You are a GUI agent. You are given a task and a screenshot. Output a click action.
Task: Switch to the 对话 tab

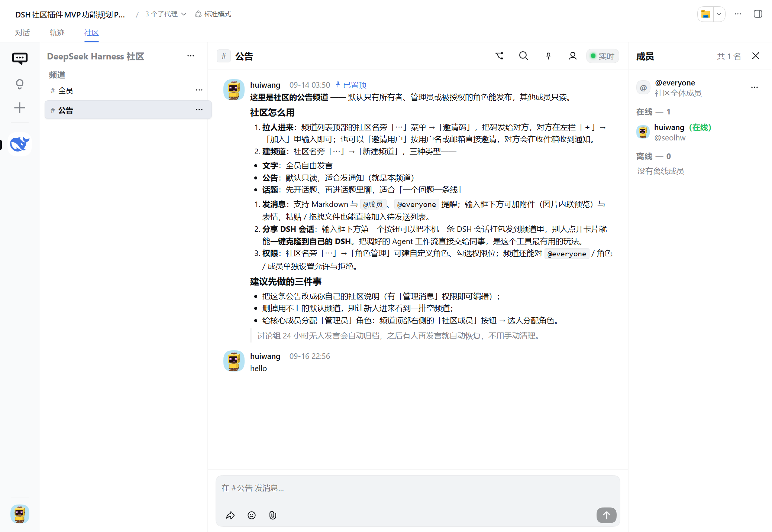(x=22, y=33)
